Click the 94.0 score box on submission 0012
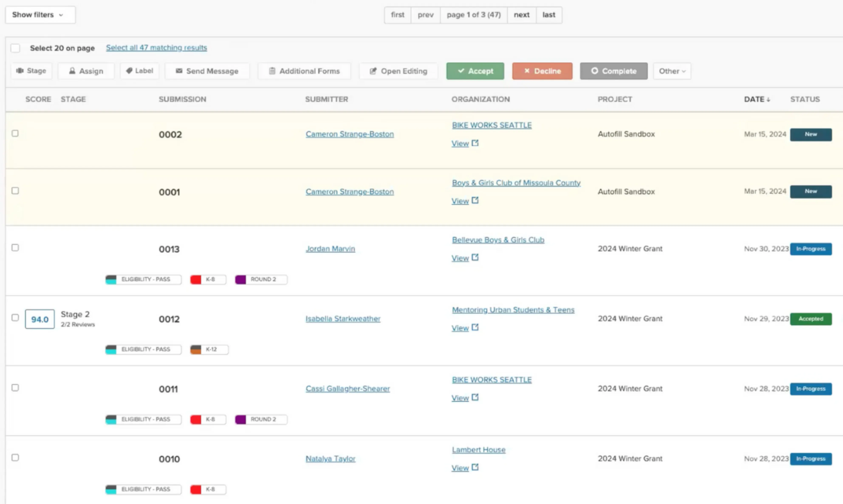Viewport: 843px width, 504px height. click(40, 319)
